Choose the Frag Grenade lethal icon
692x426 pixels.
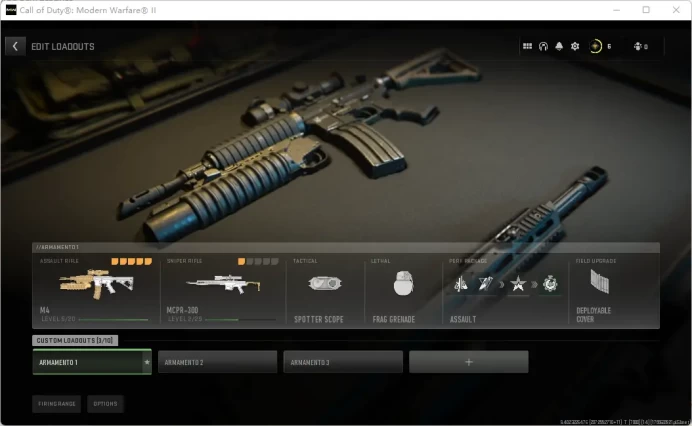point(403,283)
